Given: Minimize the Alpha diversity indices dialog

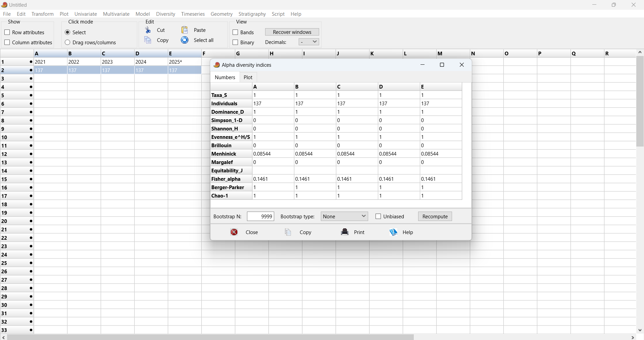Looking at the screenshot, I should click(423, 65).
